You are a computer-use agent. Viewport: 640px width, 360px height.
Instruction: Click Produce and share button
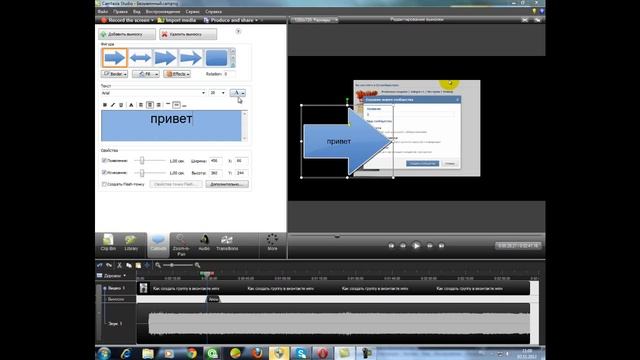[x=228, y=20]
